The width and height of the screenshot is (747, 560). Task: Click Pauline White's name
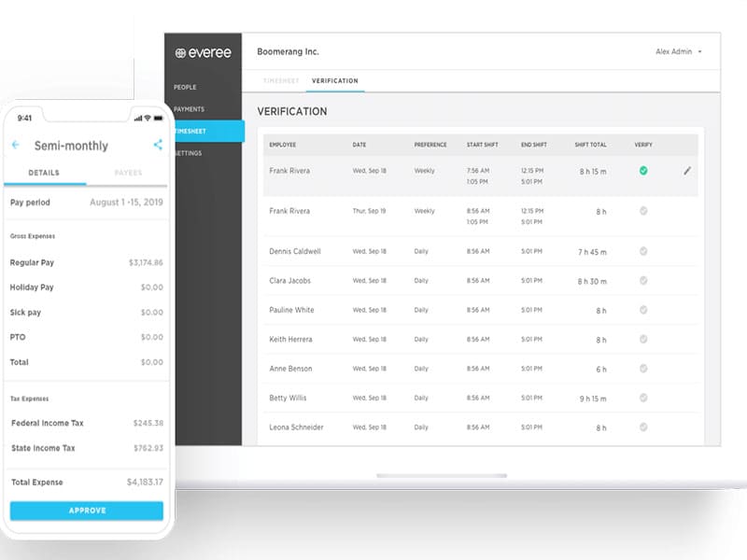291,310
